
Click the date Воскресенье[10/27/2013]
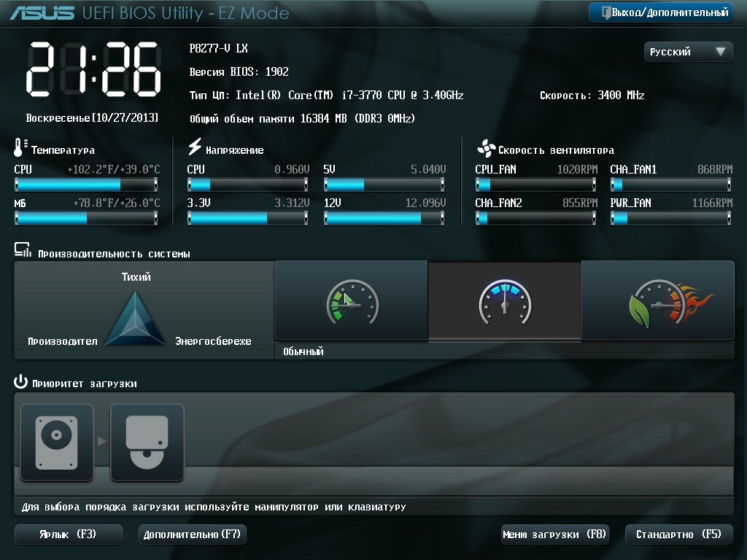coord(92,117)
